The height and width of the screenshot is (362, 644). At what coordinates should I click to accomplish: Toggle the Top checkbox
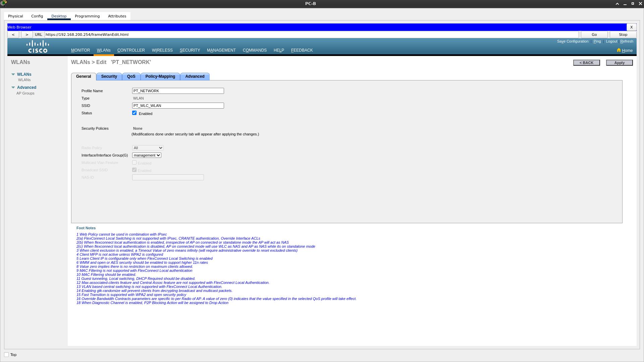[6, 355]
